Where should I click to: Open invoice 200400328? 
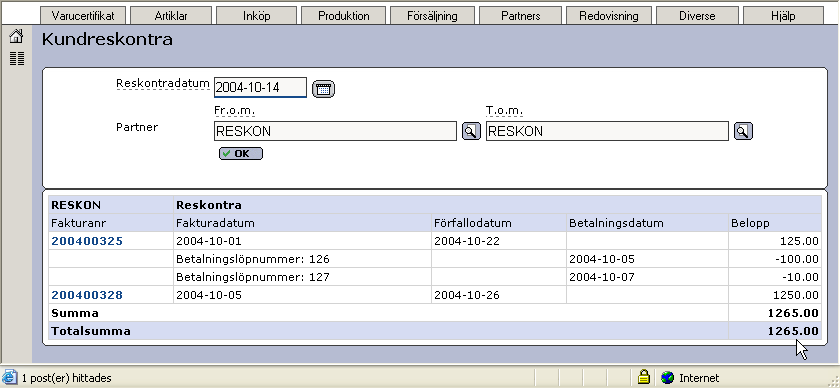coord(87,295)
